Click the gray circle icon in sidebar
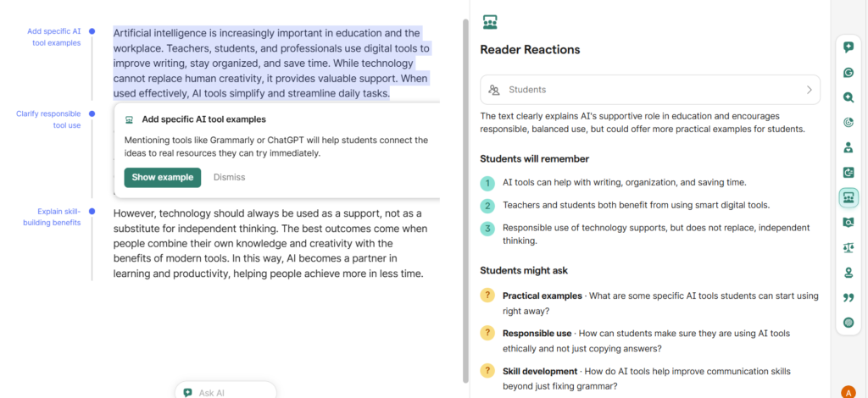Screen dimensions: 868x398 (x=848, y=323)
